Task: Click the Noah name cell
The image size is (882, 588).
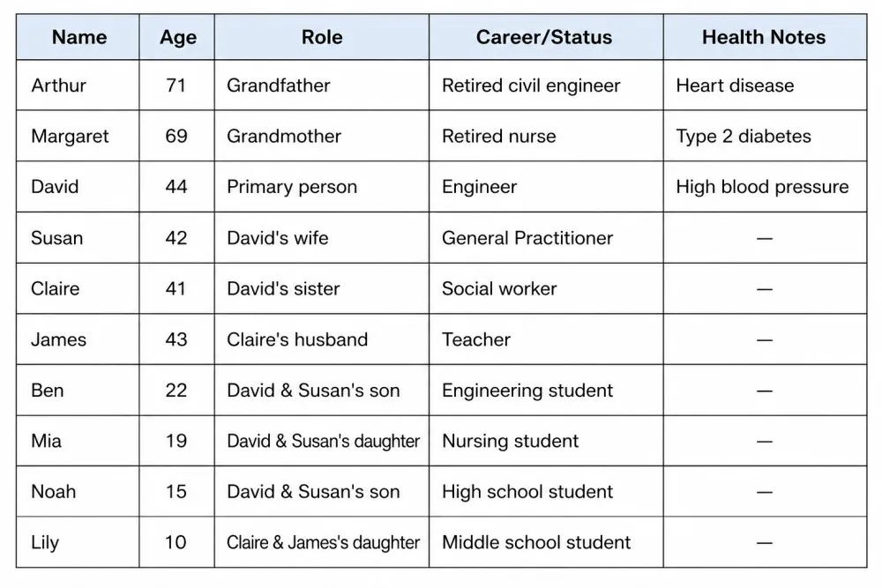Action: (54, 492)
